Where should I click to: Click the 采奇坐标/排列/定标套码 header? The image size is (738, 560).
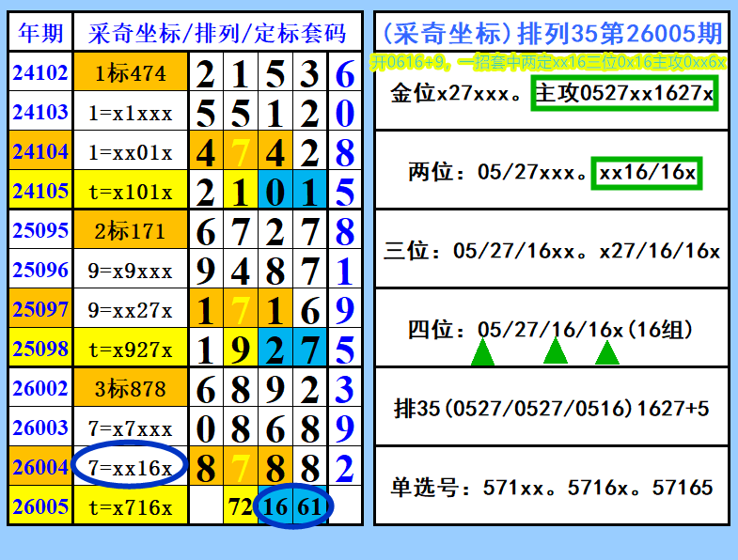pyautogui.click(x=217, y=33)
